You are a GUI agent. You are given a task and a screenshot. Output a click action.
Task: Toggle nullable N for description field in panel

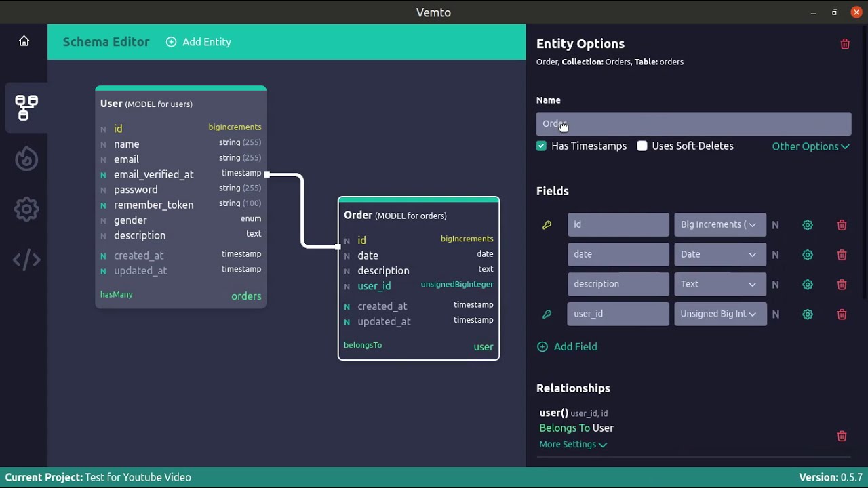776,285
